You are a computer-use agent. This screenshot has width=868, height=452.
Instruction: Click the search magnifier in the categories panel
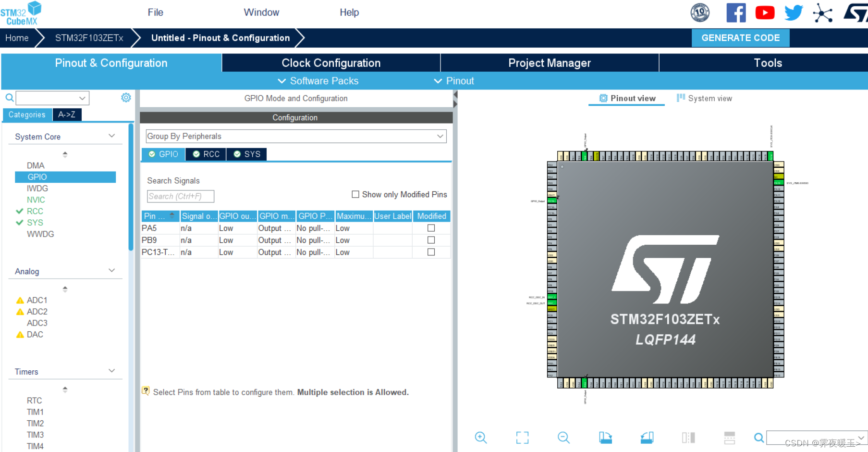pyautogui.click(x=9, y=98)
